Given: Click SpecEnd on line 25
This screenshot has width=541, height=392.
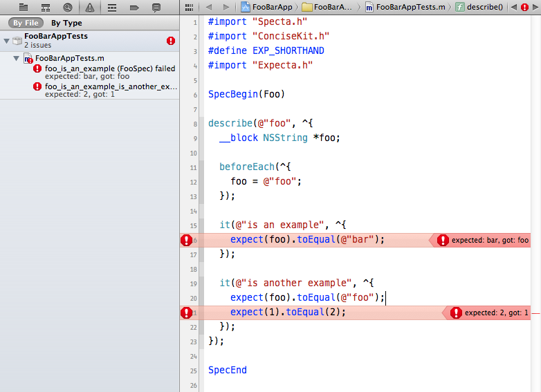Looking at the screenshot, I should tap(228, 371).
